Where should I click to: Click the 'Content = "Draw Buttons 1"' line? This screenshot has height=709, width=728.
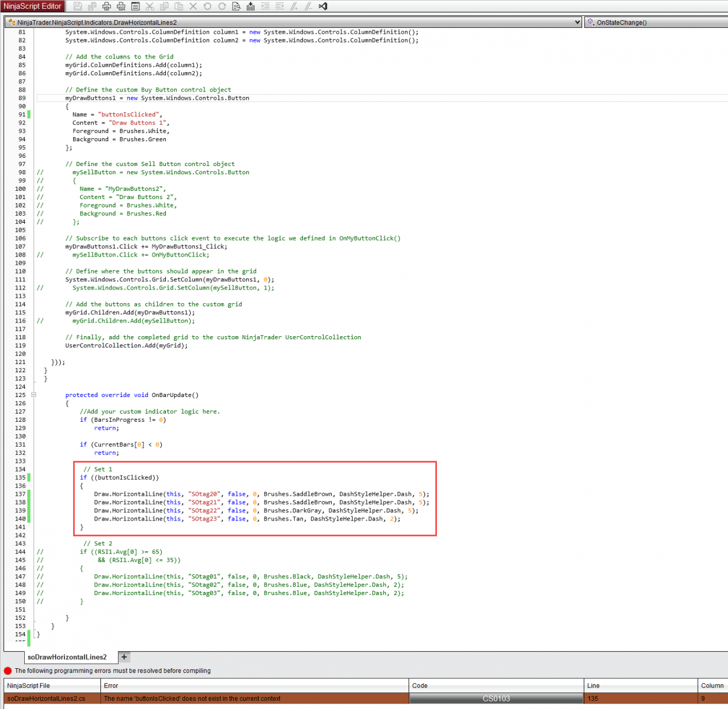click(121, 123)
